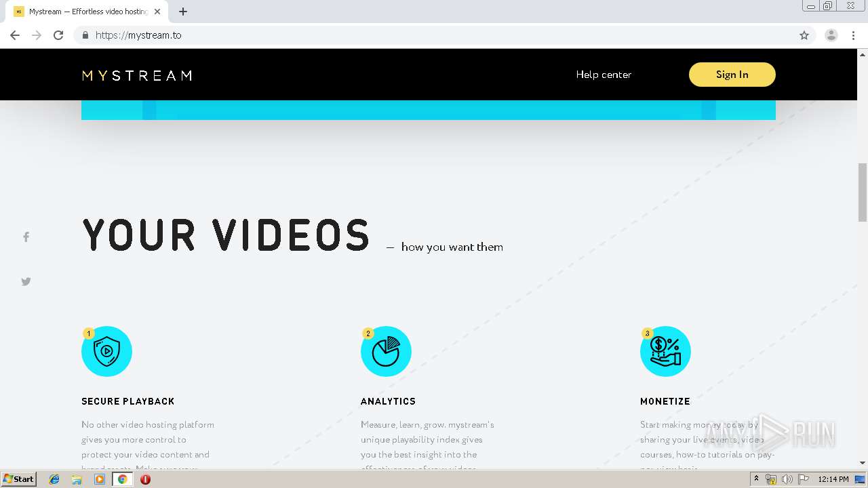The width and height of the screenshot is (868, 488).
Task: Click the cyan video banner
Action: (429, 110)
